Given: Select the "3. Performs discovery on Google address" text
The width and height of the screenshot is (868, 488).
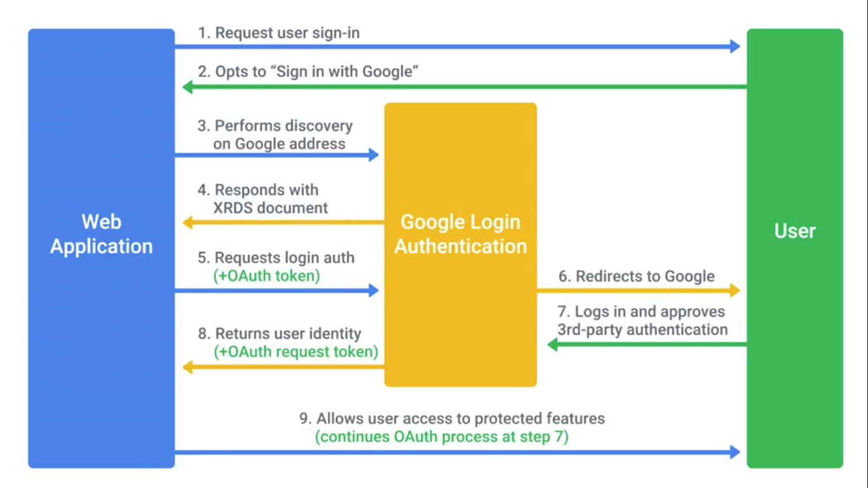Looking at the screenshot, I should pos(275,135).
